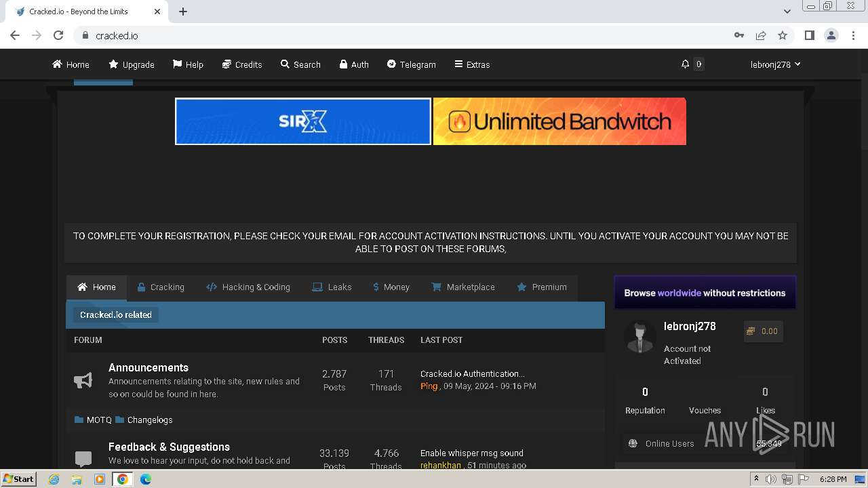Open the Cracked.io Authentication last post
Viewport: 868px width, 488px height.
coord(472,373)
